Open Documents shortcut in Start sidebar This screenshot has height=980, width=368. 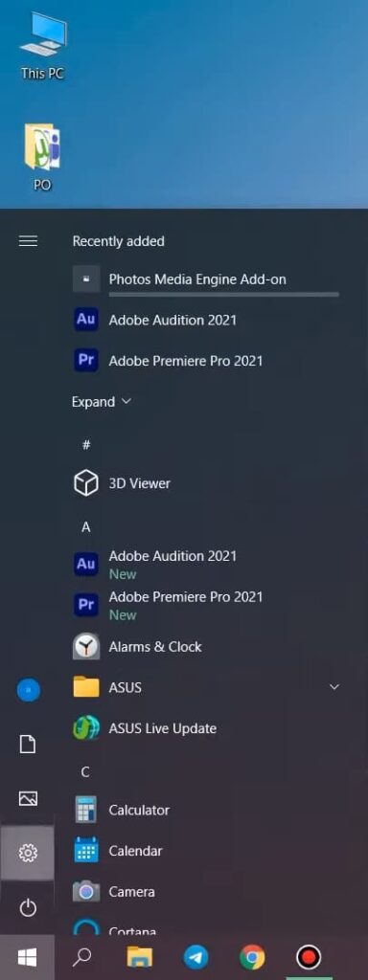[28, 744]
